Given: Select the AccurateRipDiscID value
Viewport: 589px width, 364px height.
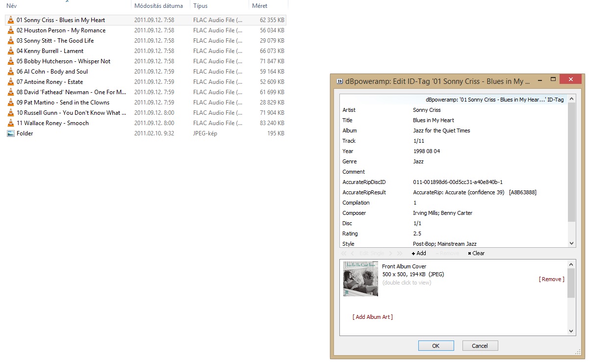Looking at the screenshot, I should point(458,182).
